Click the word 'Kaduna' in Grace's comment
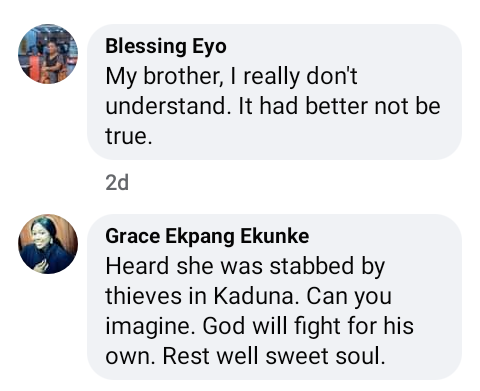 click(254, 296)
